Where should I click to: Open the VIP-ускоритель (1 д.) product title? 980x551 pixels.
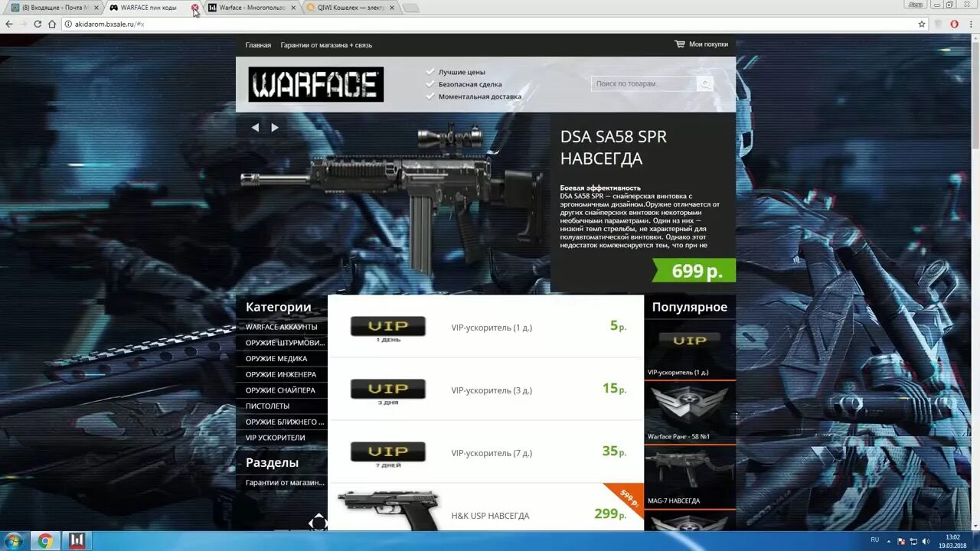point(492,328)
